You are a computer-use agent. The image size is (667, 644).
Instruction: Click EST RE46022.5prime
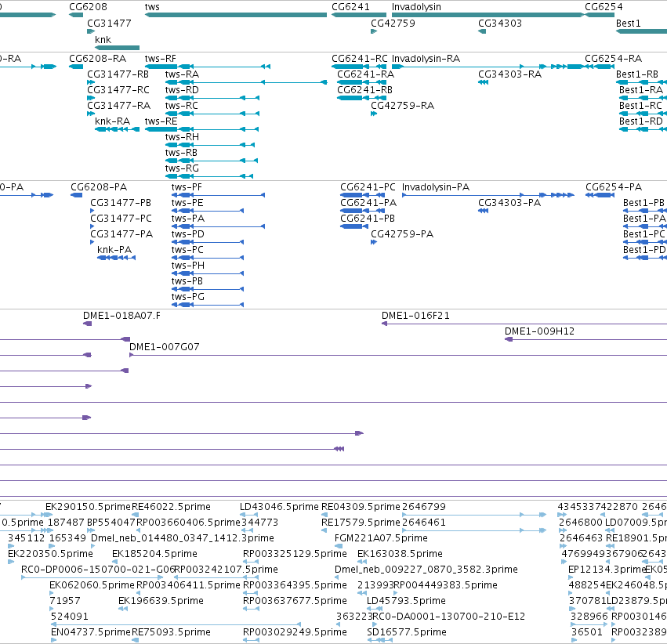click(x=171, y=507)
